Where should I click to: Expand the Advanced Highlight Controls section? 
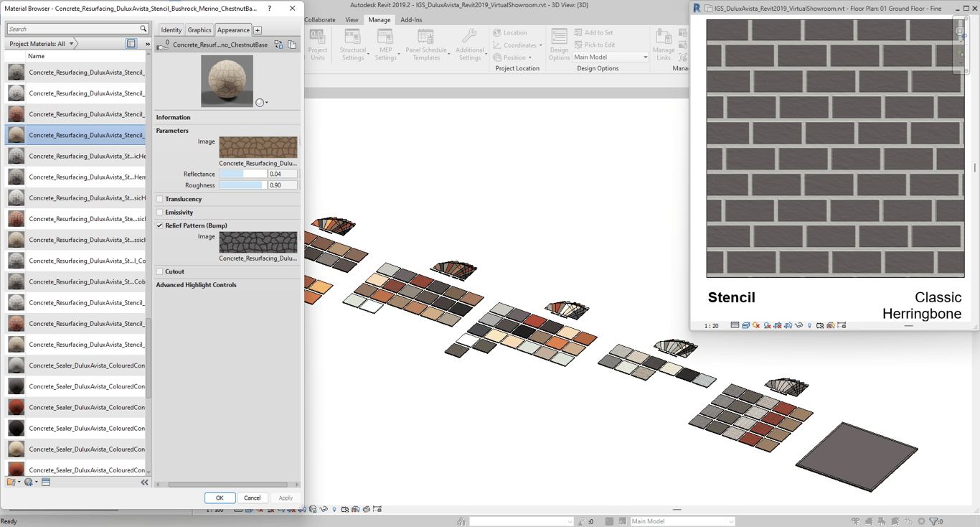(196, 285)
